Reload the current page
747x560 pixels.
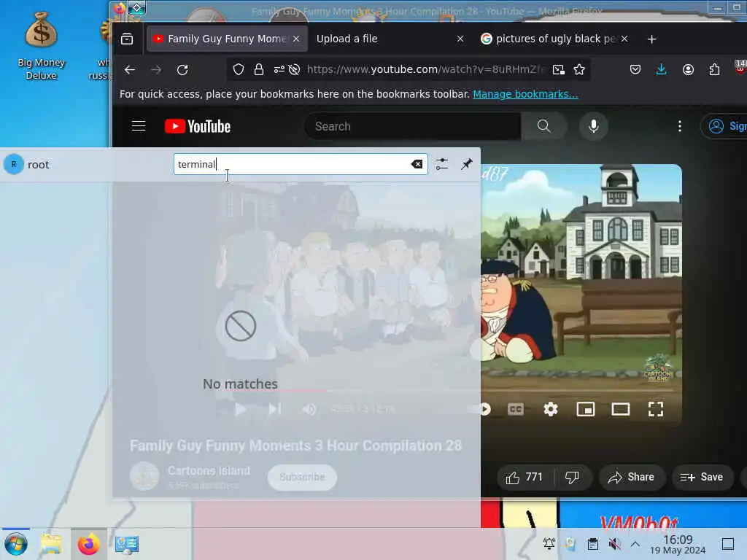pos(182,69)
